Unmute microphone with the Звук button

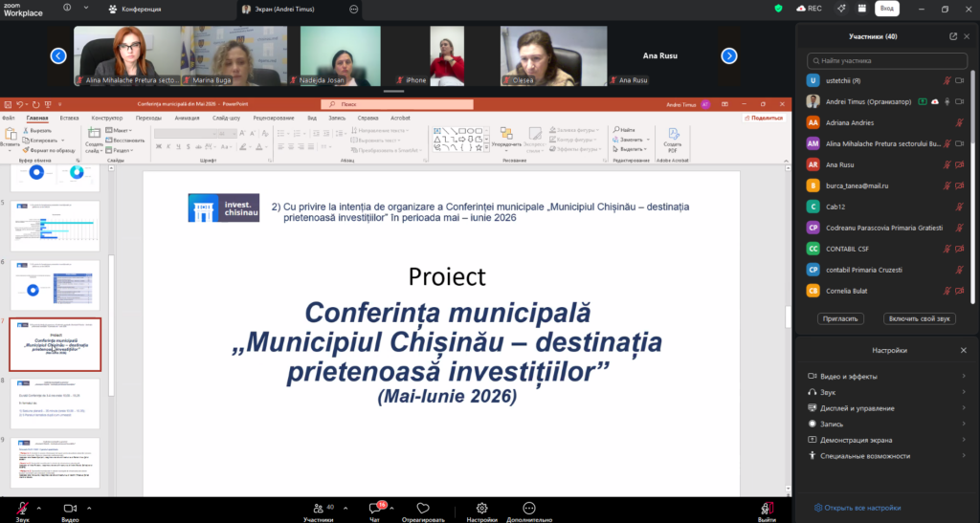click(22, 508)
